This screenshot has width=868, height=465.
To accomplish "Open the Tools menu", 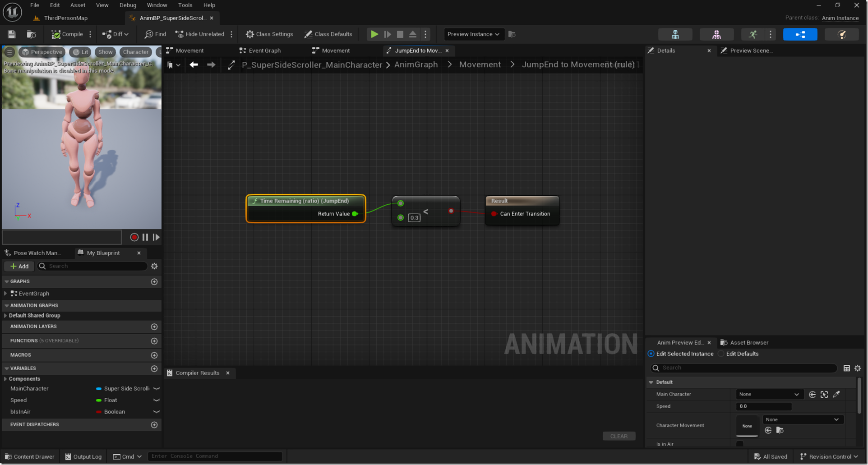I will 185,5.
